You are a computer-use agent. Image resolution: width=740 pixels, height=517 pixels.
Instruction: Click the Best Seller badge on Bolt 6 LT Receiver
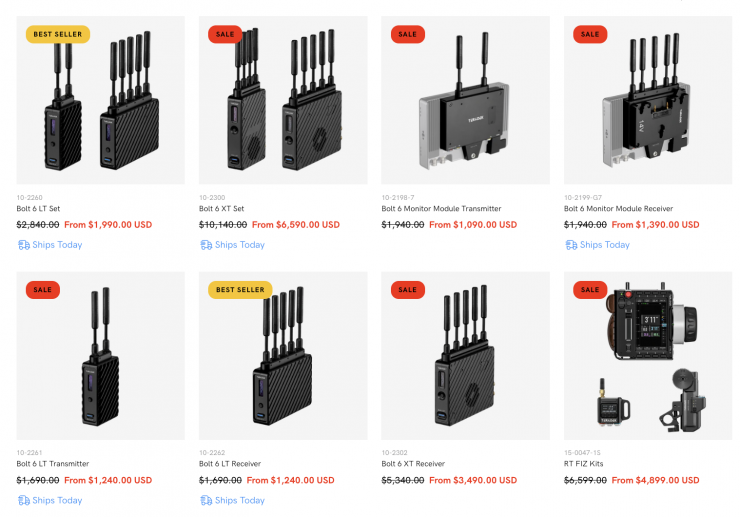[240, 290]
